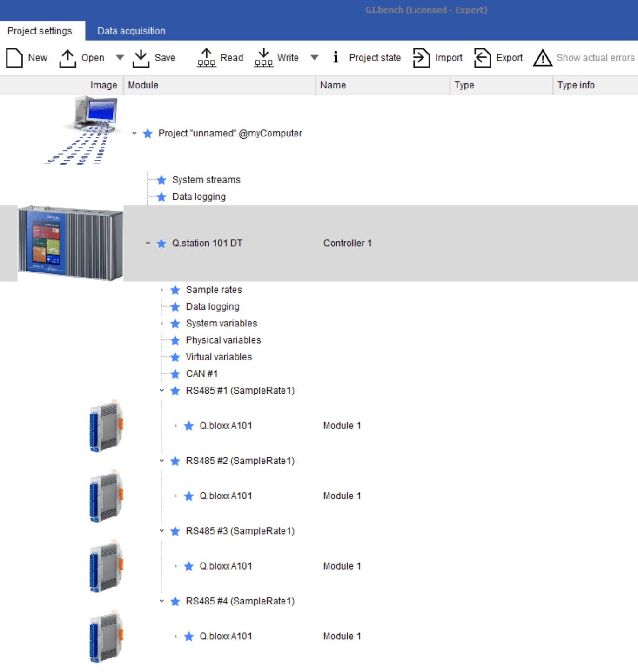638x672 pixels.
Task: Open the dropdown arrow next to Open
Action: point(120,58)
